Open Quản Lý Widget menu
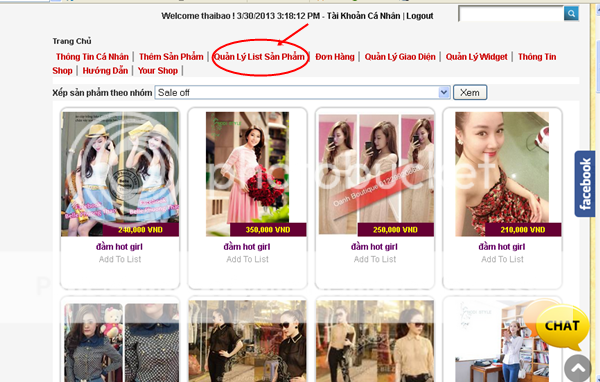This screenshot has height=382, width=600. pyautogui.click(x=476, y=57)
